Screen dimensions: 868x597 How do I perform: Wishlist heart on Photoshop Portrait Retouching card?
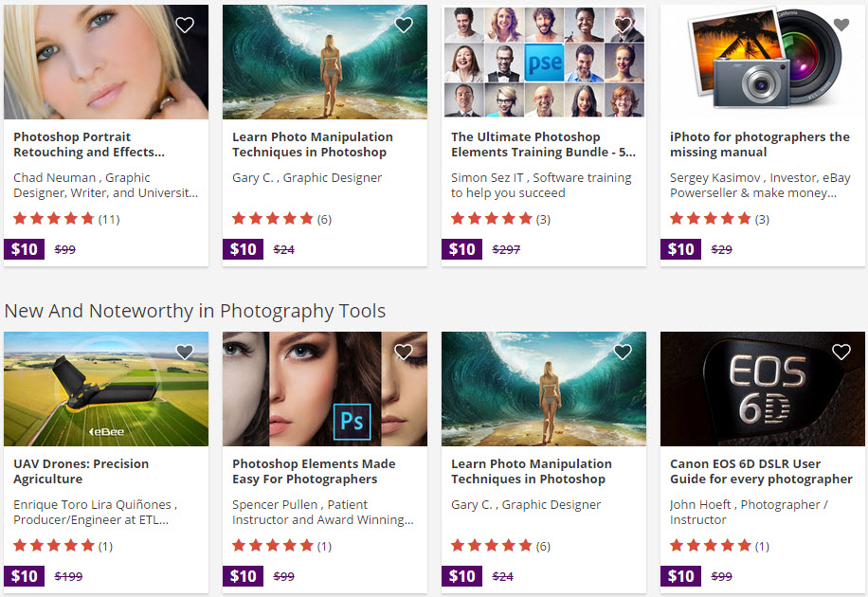tap(185, 26)
